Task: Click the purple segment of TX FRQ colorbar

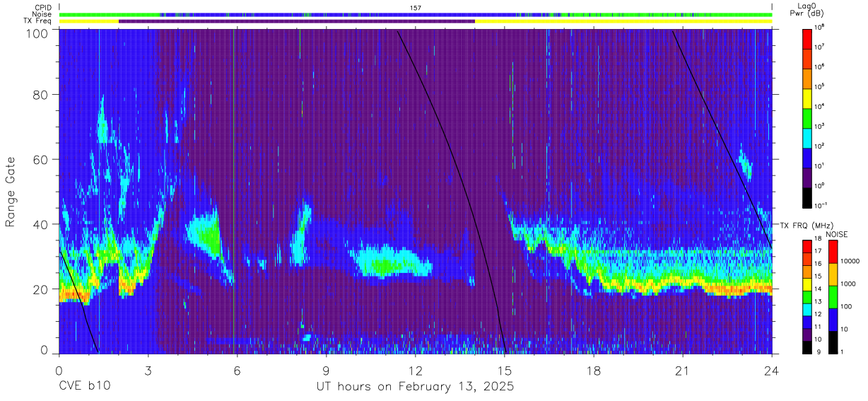Action: [807, 333]
